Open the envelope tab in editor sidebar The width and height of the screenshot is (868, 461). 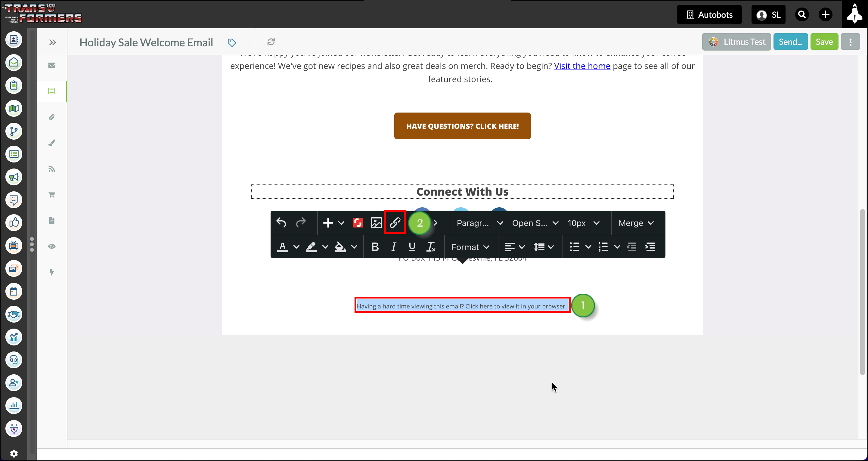click(51, 65)
